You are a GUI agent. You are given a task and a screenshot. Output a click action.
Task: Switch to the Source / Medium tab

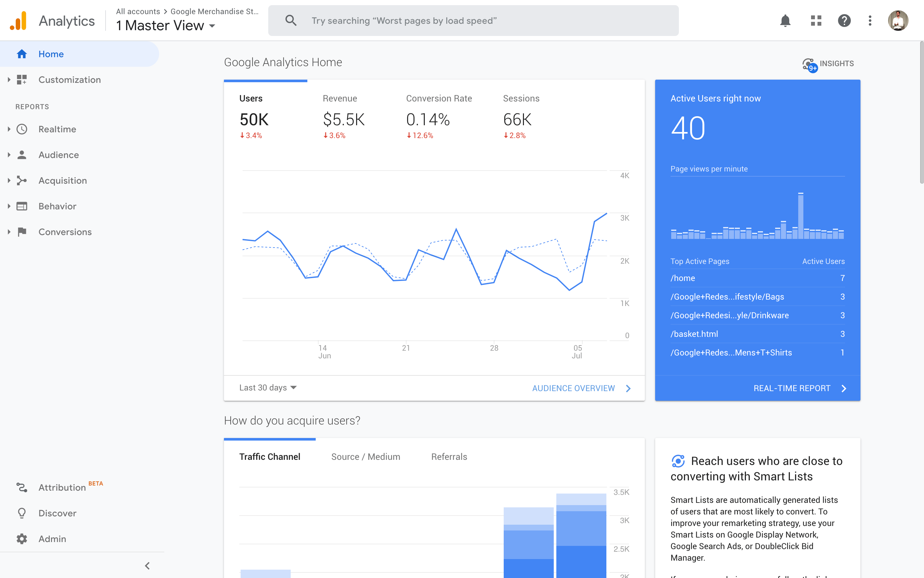pyautogui.click(x=365, y=457)
